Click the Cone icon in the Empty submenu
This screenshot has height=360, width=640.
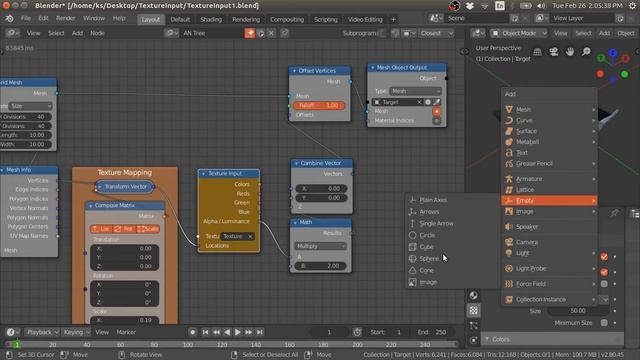pyautogui.click(x=413, y=270)
